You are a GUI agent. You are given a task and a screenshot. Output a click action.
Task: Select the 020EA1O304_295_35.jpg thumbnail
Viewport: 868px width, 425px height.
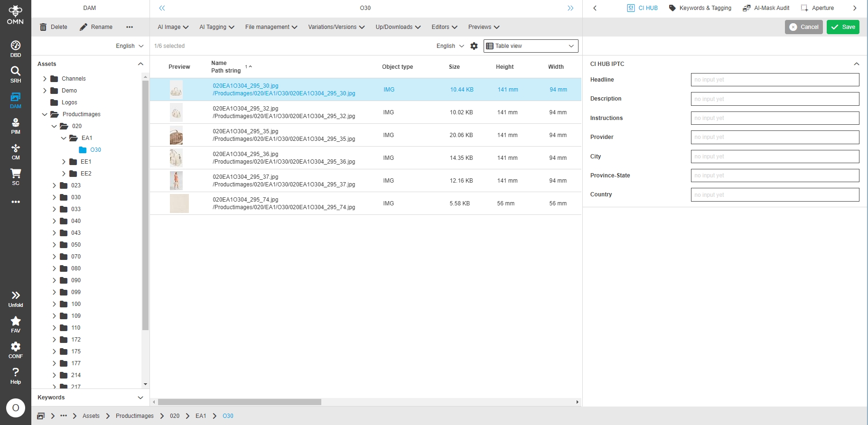point(176,136)
